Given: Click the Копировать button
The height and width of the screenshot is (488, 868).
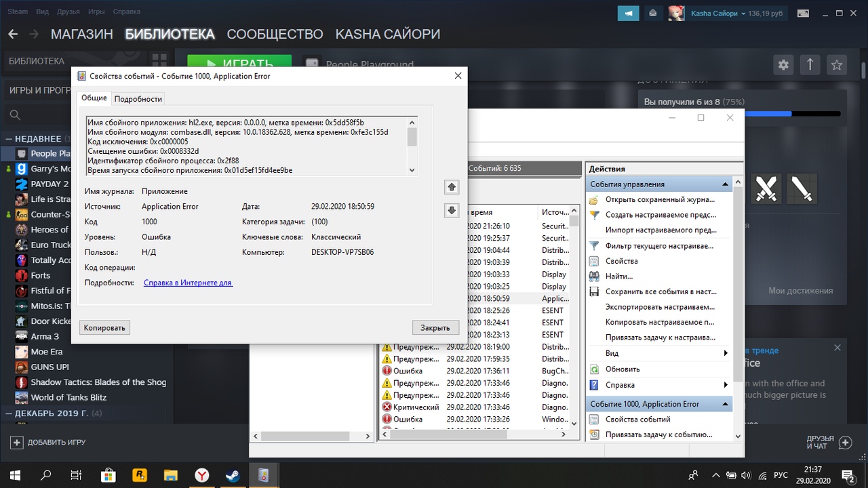Looking at the screenshot, I should click(104, 327).
